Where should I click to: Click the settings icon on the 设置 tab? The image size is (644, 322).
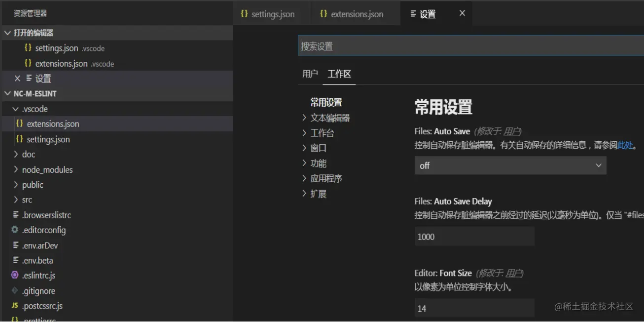[413, 14]
